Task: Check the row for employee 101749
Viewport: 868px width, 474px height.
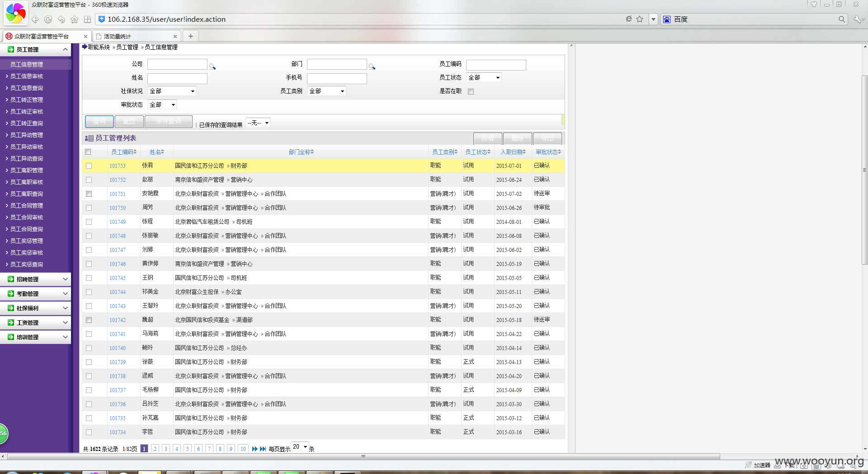Action: coord(89,222)
